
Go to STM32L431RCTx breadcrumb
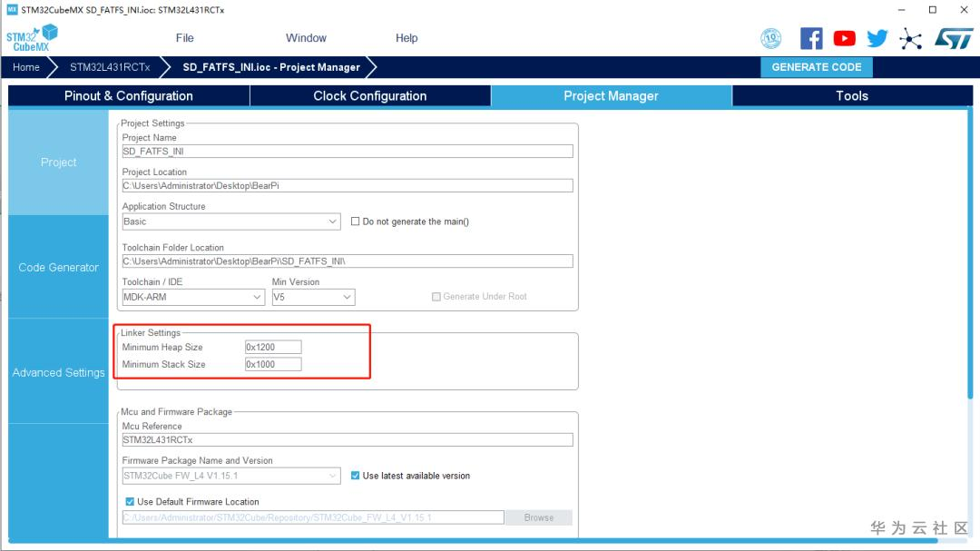[x=110, y=67]
